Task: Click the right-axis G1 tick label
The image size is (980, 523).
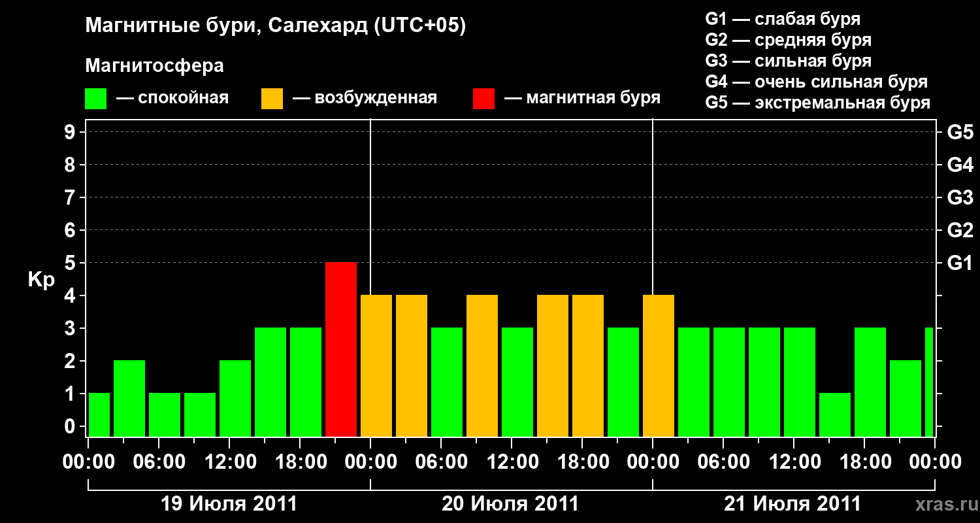Action: pyautogui.click(x=960, y=263)
